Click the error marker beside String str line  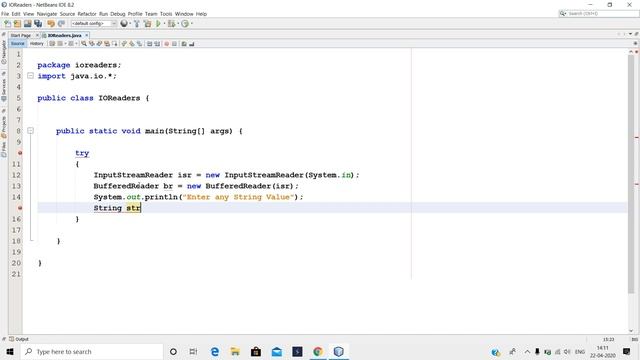[x=20, y=208]
